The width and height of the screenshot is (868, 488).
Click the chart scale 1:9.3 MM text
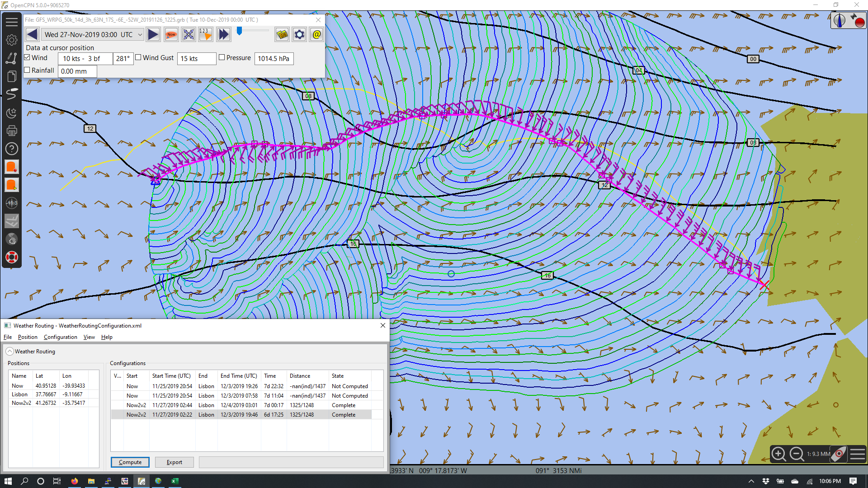[x=818, y=454]
